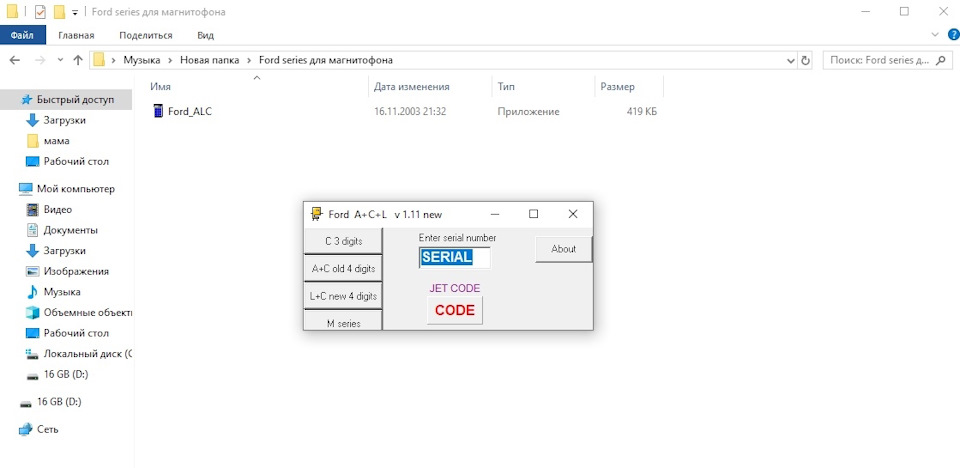Close the Ford A+C+L window
The image size is (960, 468).
click(572, 214)
